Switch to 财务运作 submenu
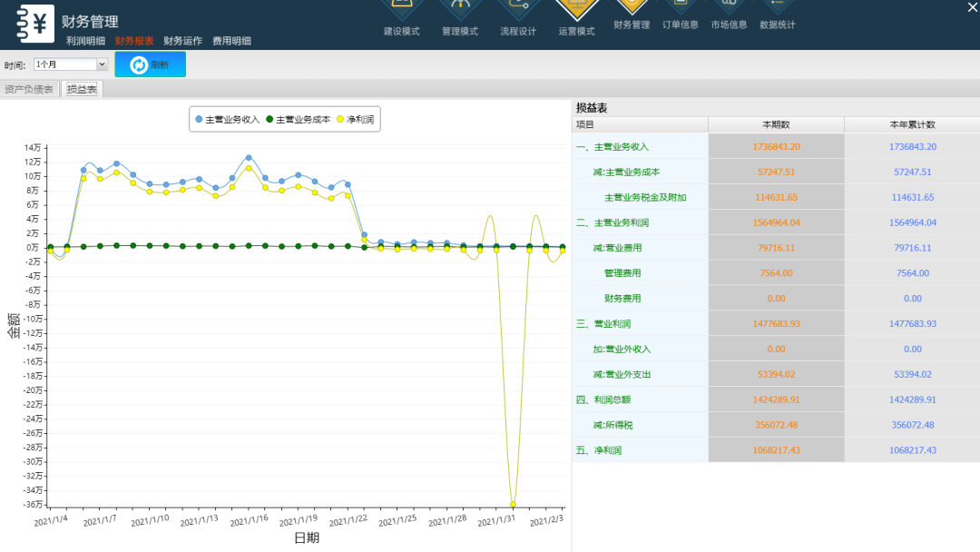The image size is (980, 552). tap(183, 41)
